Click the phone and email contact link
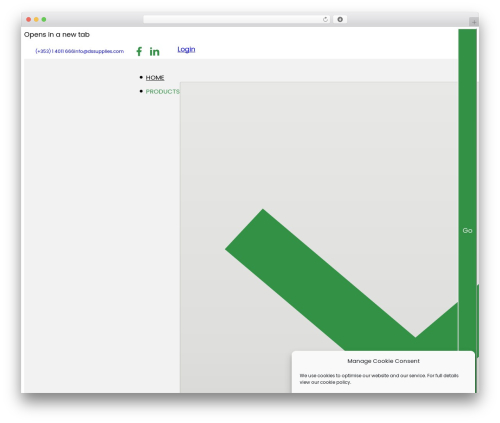 click(x=80, y=51)
